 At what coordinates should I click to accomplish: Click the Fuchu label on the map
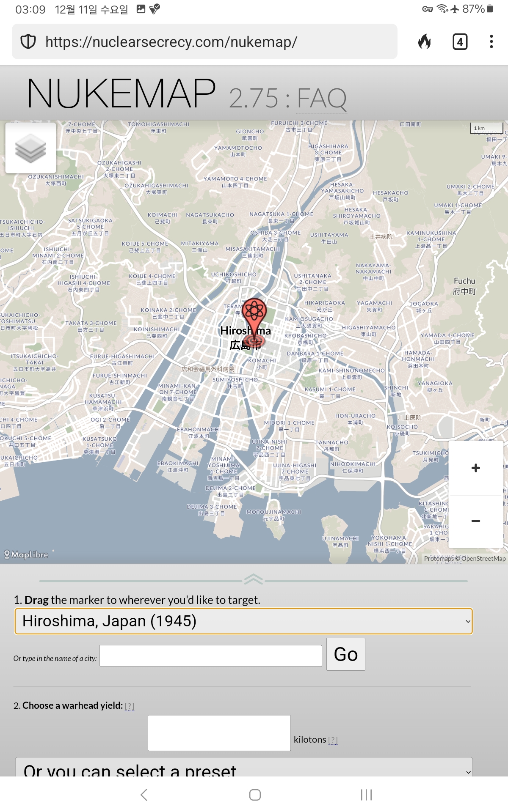pyautogui.click(x=464, y=286)
